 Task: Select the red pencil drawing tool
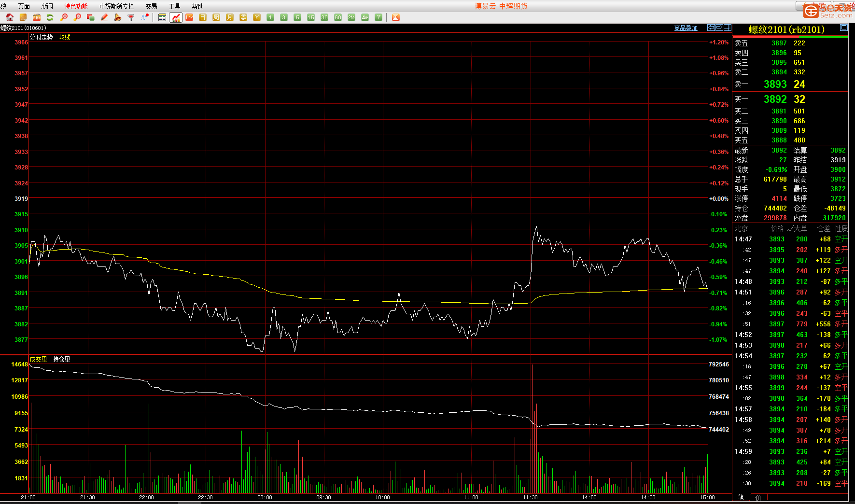pyautogui.click(x=104, y=17)
